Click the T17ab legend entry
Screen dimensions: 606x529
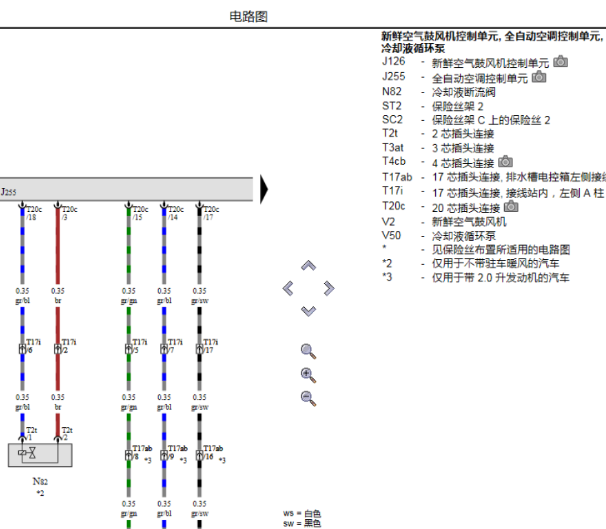tap(494, 177)
